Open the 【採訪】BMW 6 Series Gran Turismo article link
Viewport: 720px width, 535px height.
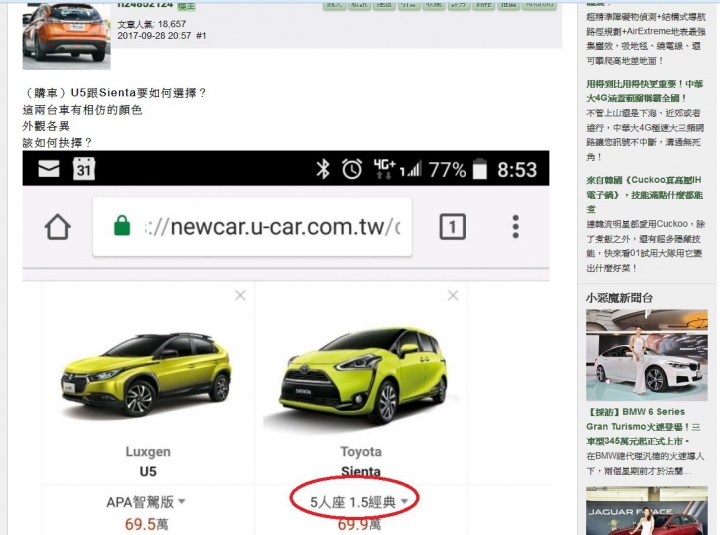(x=644, y=426)
